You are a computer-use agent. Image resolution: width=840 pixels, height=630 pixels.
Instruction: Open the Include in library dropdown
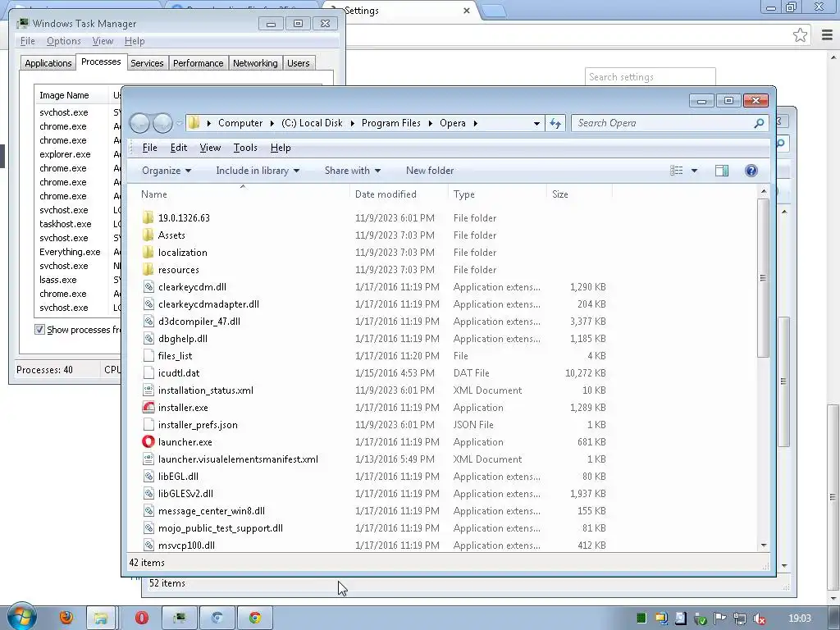pyautogui.click(x=258, y=171)
